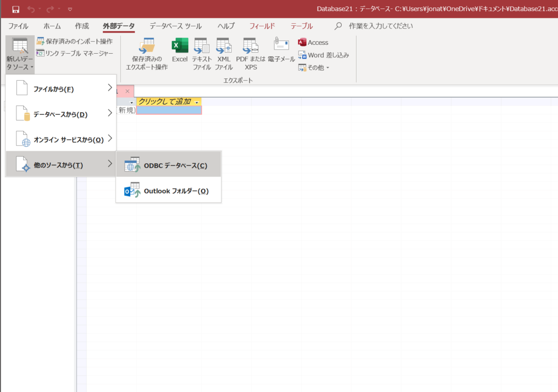Image resolution: width=558 pixels, height=392 pixels.
Task: Open the クリックして追加 field type dropdown
Action: click(198, 101)
